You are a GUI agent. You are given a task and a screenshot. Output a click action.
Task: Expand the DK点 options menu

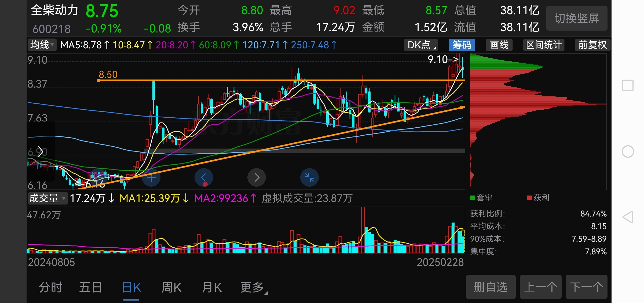tap(421, 45)
